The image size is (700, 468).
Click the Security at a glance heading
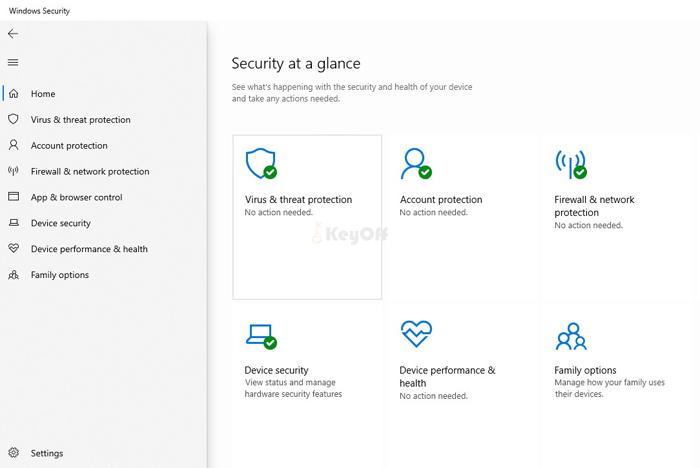point(296,64)
